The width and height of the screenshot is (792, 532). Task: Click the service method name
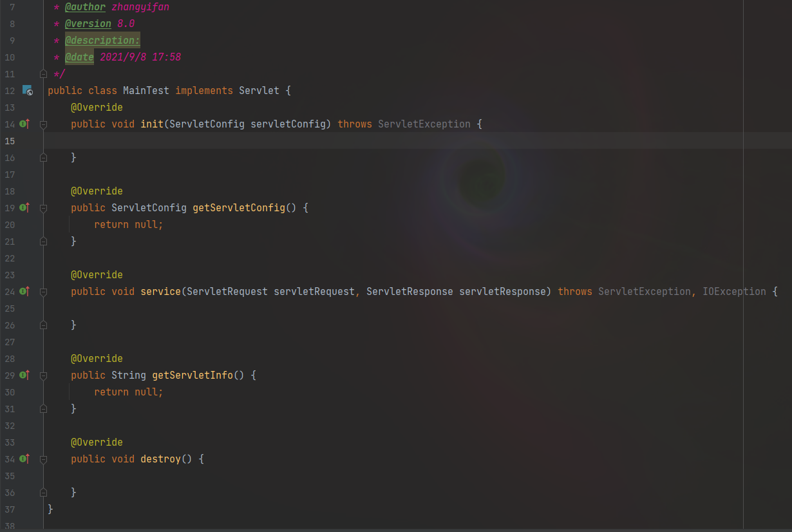click(x=161, y=291)
